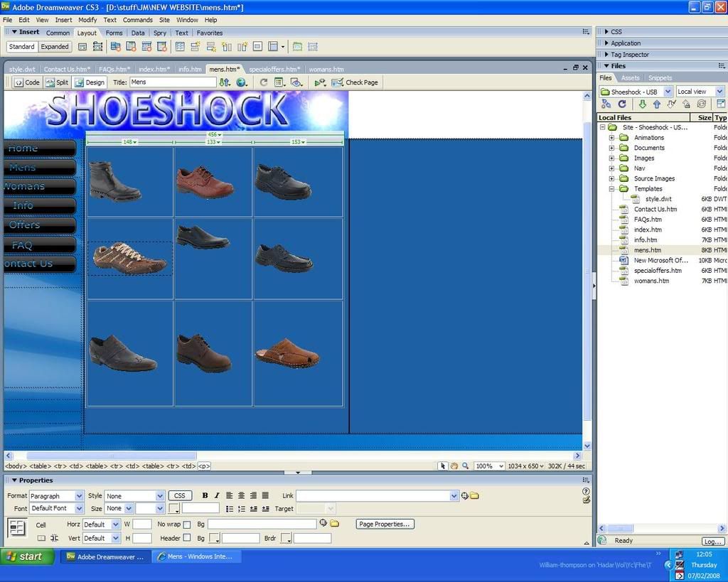728x582 pixels.
Task: Switch to Expanded tables mode
Action: pos(55,46)
